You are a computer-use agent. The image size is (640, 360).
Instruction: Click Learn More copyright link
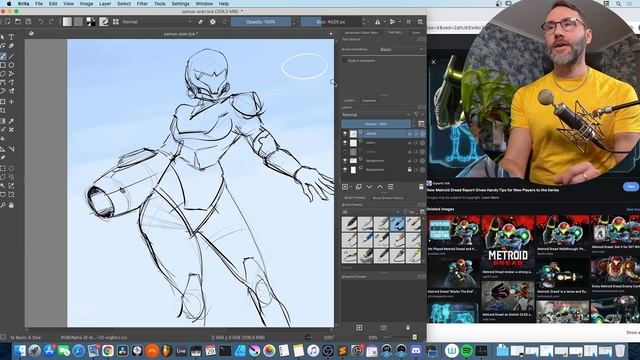pyautogui.click(x=490, y=198)
